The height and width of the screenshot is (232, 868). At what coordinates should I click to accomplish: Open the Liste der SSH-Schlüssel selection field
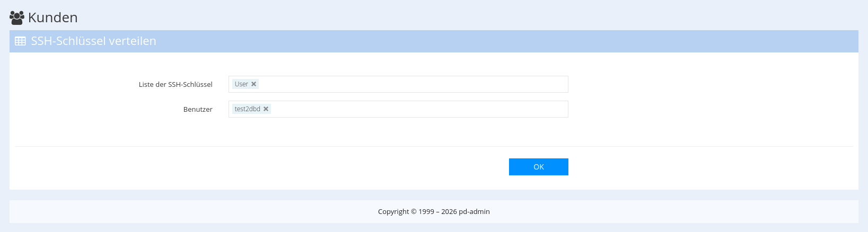414,84
